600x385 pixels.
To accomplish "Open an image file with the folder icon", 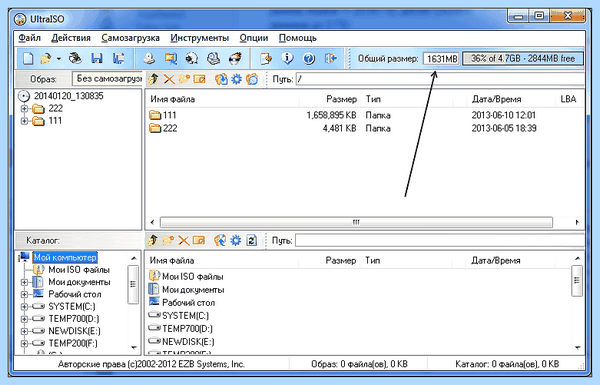I will 46,59.
